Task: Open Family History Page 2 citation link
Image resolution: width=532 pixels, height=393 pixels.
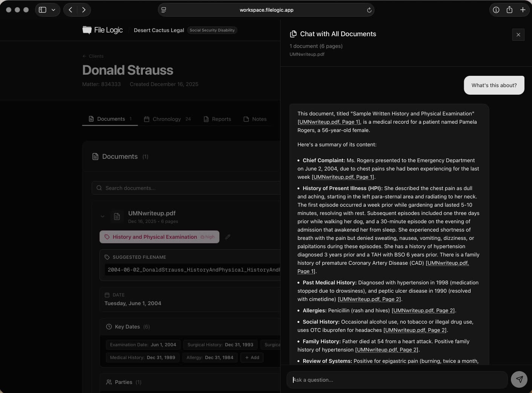Action: click(386, 350)
